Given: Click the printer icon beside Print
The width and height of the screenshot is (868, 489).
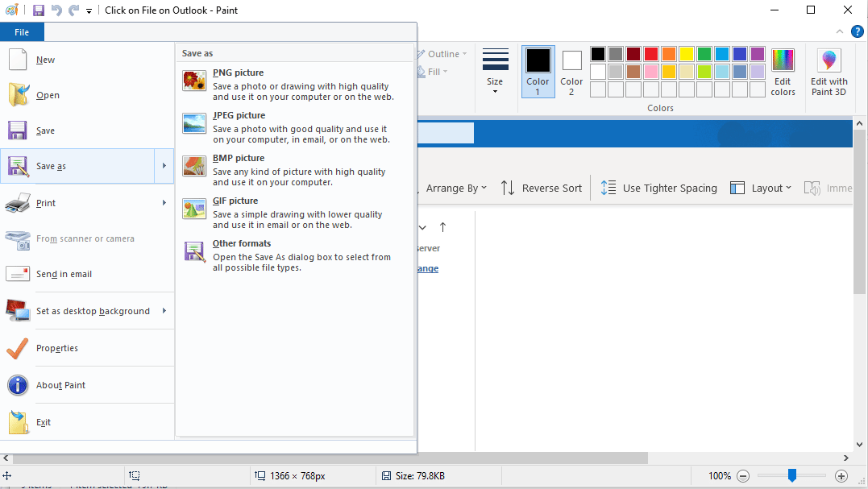Looking at the screenshot, I should [x=18, y=203].
